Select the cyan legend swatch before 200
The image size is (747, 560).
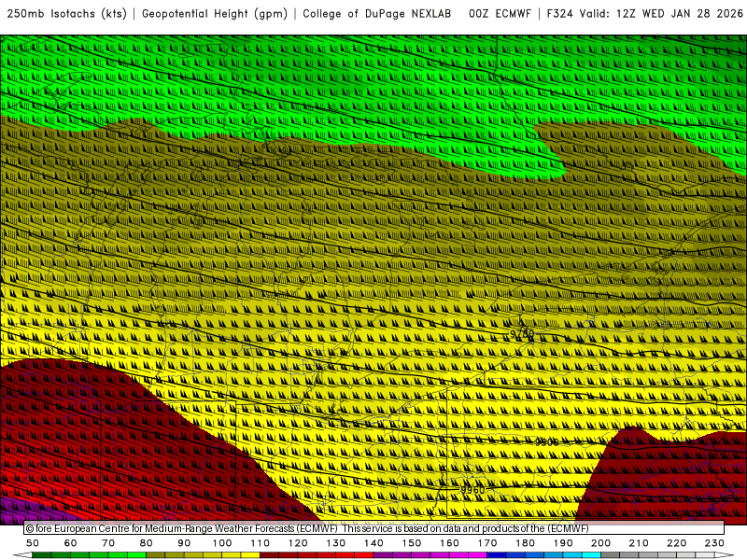coord(591,555)
